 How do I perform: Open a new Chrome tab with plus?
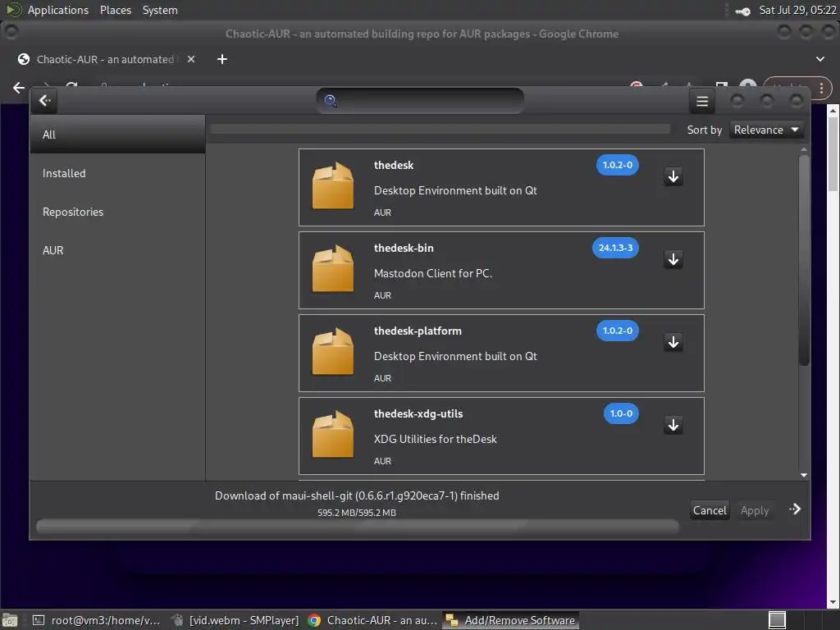point(221,59)
